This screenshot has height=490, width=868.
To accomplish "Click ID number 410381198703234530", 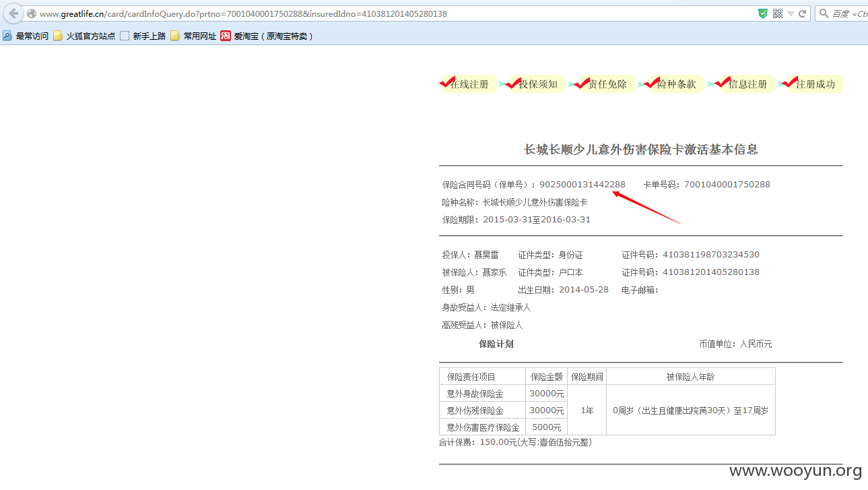I will point(711,255).
